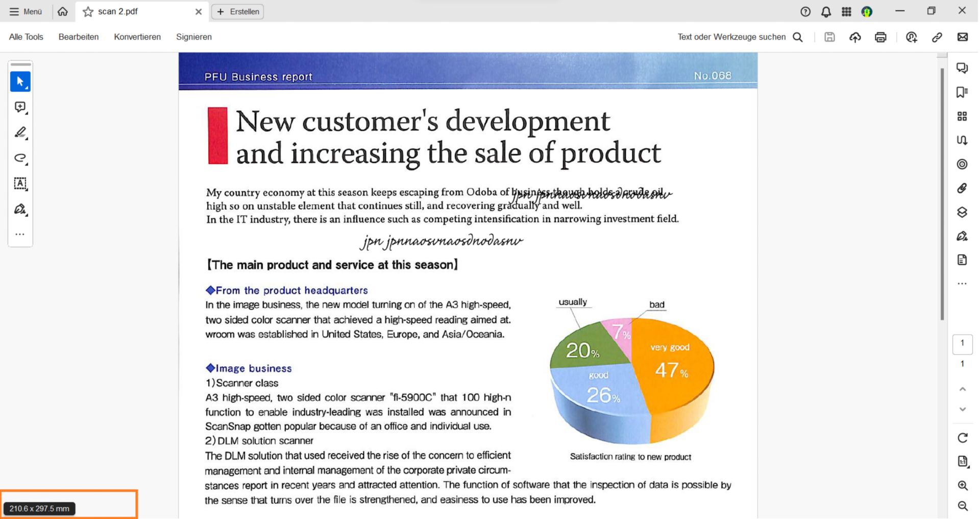Open the help question mark
980x519 pixels.
805,12
